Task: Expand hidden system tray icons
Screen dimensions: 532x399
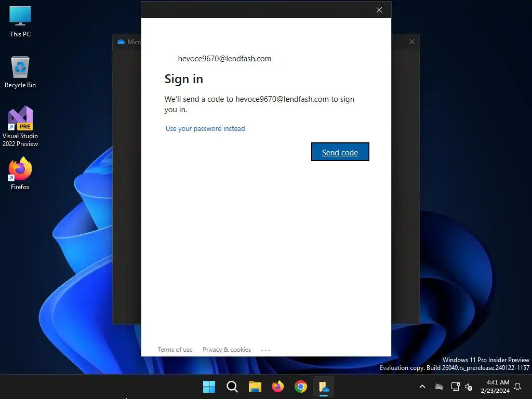Action: 422,387
